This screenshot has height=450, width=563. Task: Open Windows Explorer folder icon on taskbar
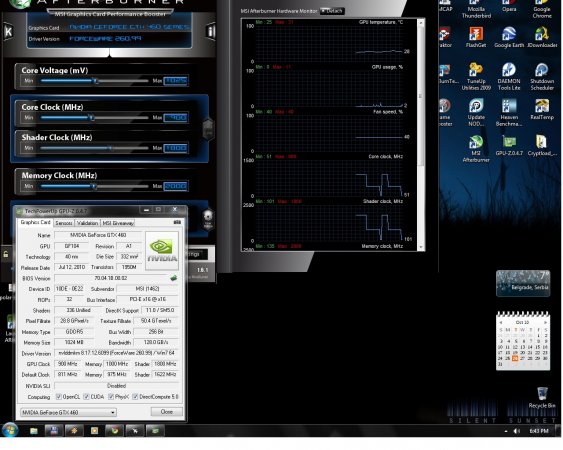(33, 430)
